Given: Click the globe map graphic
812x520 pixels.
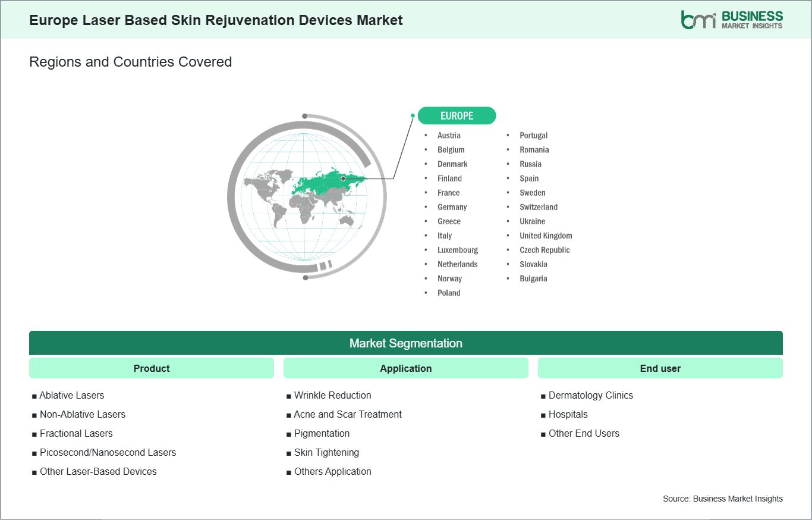Looking at the screenshot, I should tap(307, 196).
